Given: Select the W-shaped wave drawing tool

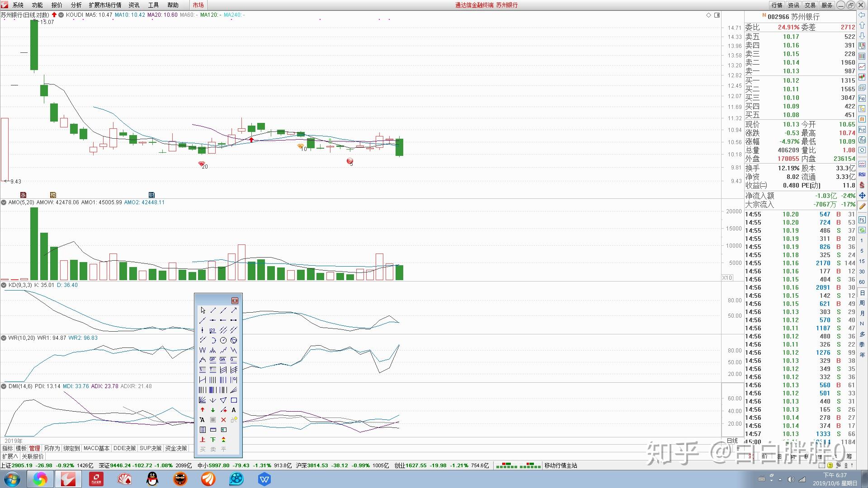Looking at the screenshot, I should tap(203, 350).
